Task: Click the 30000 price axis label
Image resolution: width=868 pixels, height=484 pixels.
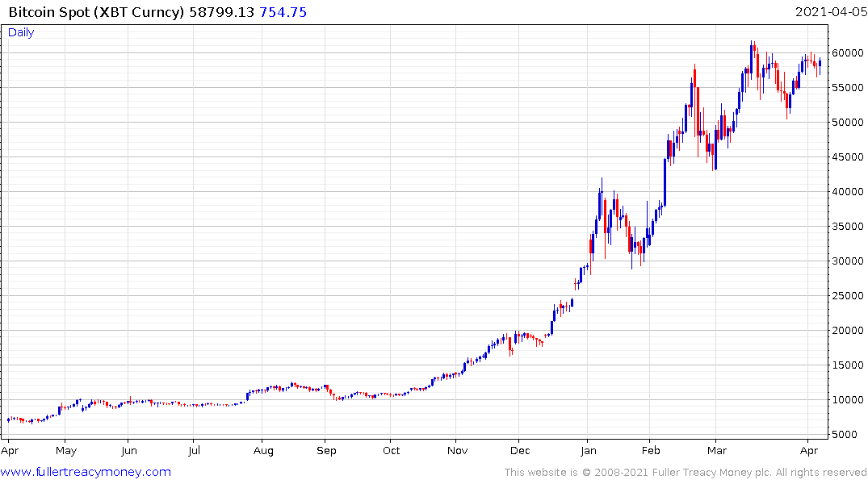Action: [x=848, y=261]
